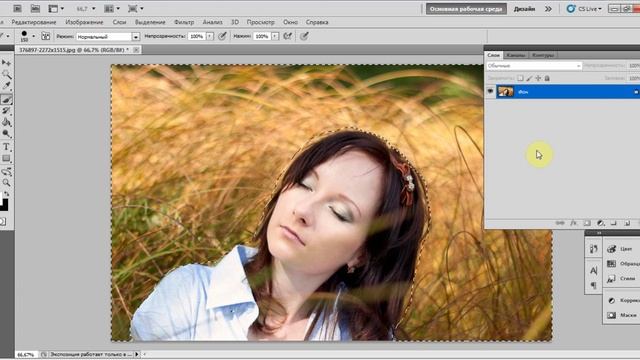
Task: Open the Нажим flow slider arrow
Action: (x=275, y=37)
